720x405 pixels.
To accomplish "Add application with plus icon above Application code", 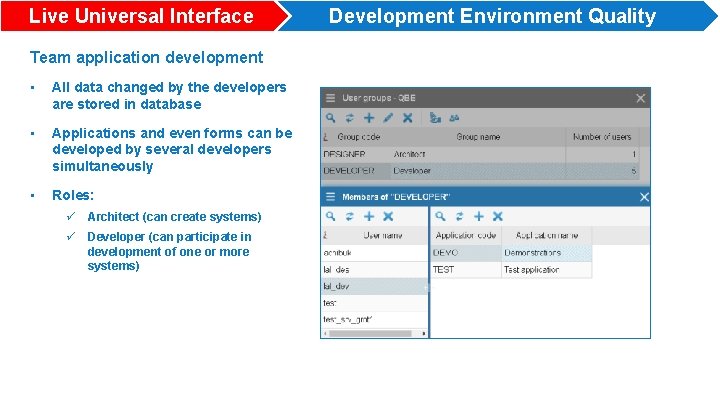I will click(x=478, y=216).
